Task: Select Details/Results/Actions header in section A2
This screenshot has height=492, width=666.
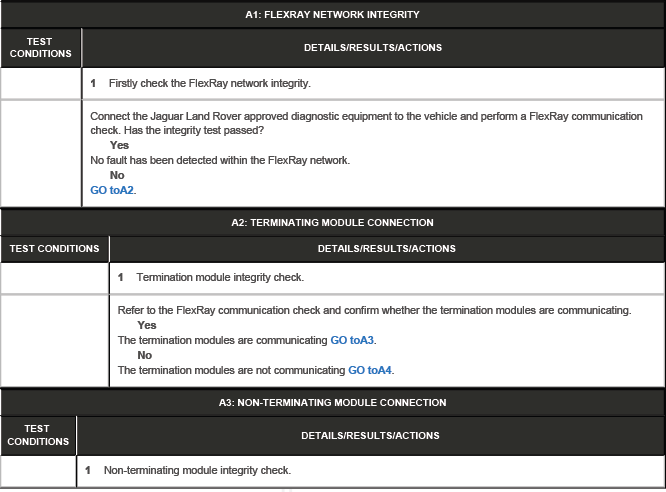Action: pyautogui.click(x=386, y=248)
